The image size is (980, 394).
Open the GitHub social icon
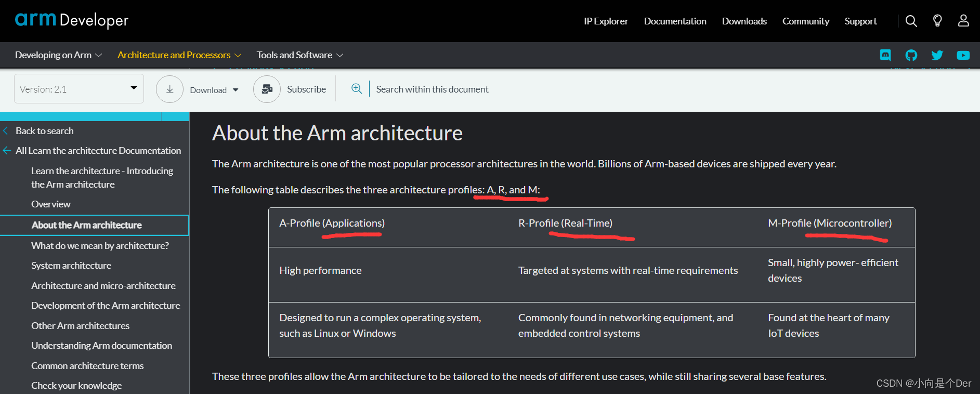(911, 55)
